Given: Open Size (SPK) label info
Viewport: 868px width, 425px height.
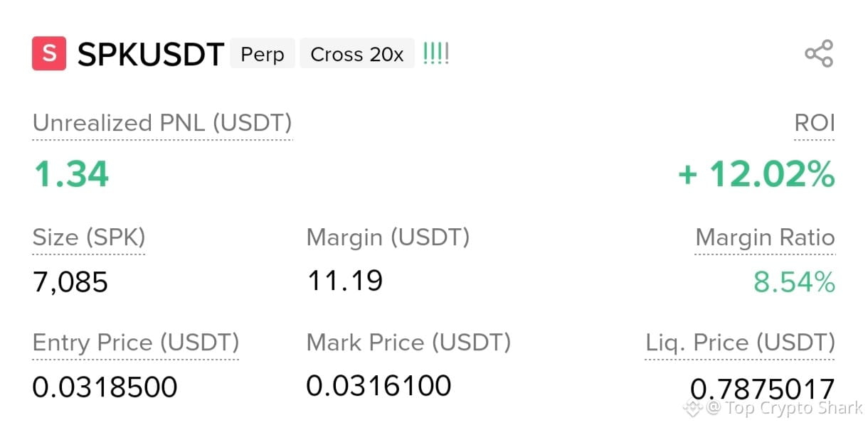Looking at the screenshot, I should [89, 238].
